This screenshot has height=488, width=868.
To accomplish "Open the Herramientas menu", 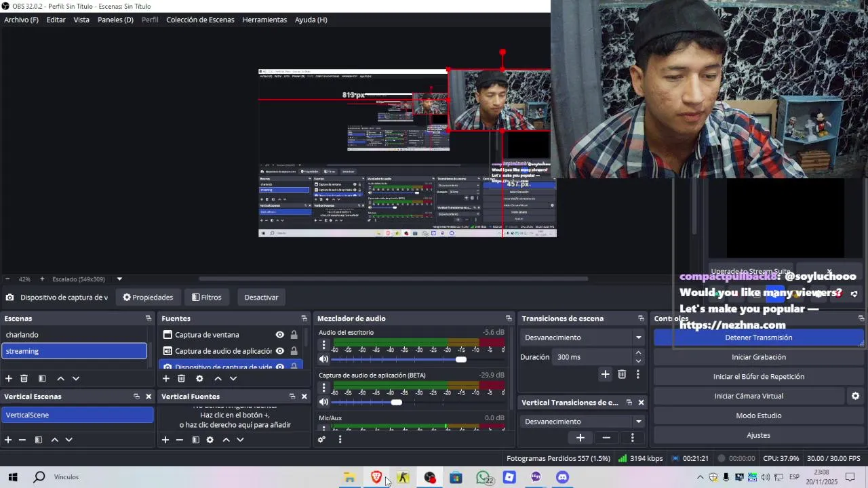I will pyautogui.click(x=264, y=20).
